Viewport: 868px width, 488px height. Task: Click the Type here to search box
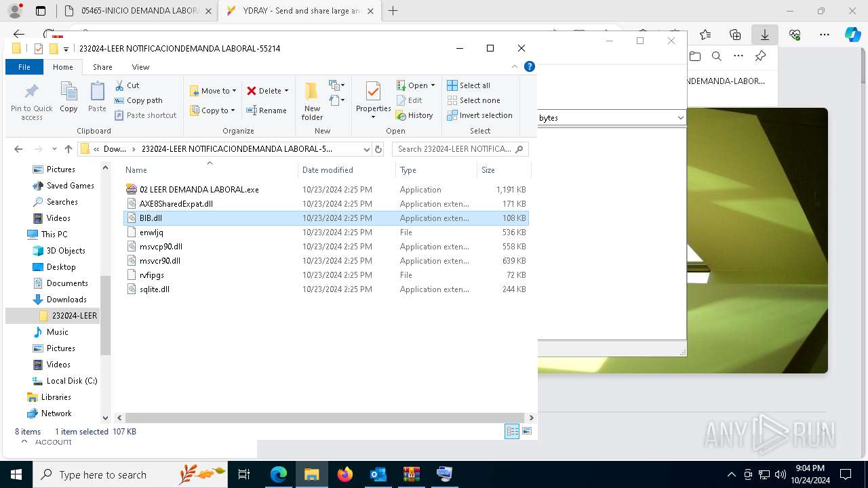tap(131, 474)
